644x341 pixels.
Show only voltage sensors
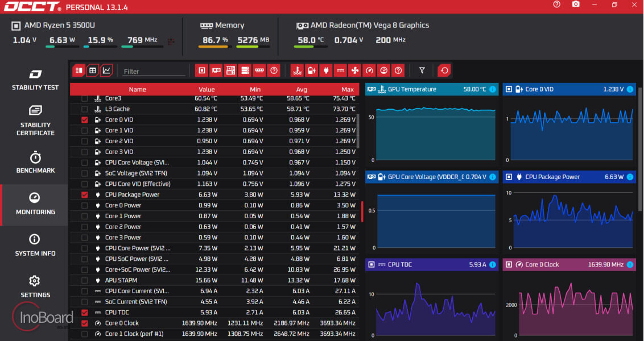tap(312, 70)
